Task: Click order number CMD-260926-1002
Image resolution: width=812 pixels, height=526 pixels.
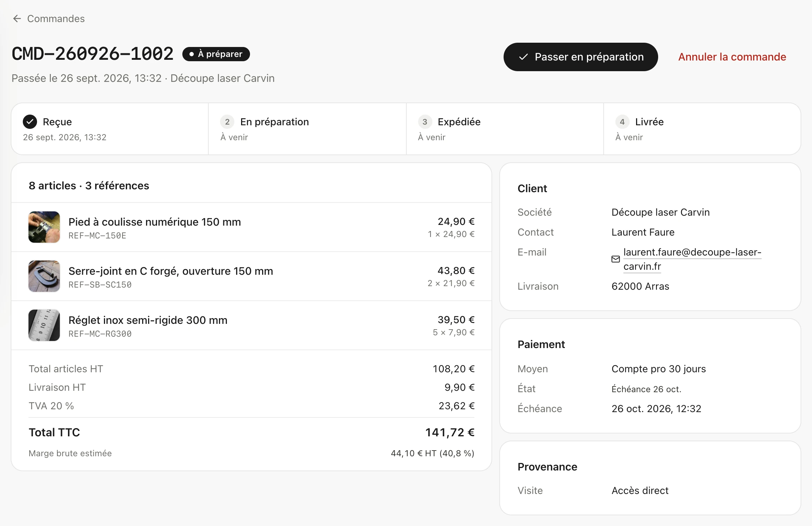Action: click(x=93, y=54)
